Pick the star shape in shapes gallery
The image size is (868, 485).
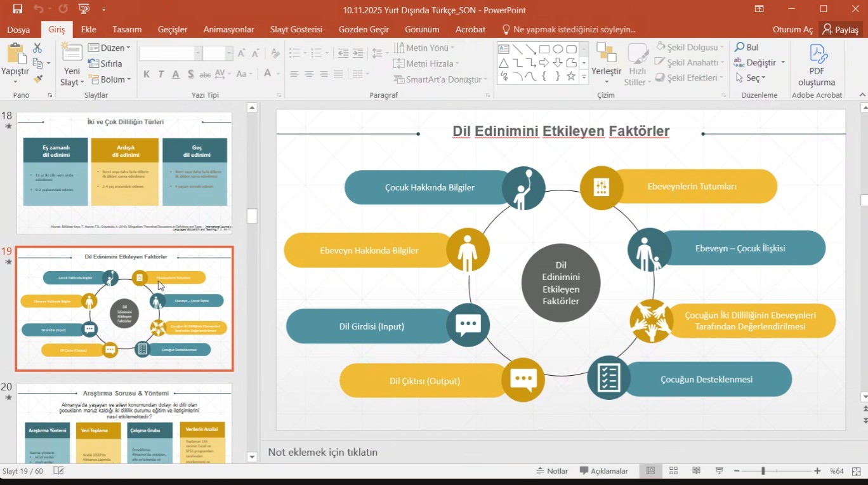coord(571,76)
